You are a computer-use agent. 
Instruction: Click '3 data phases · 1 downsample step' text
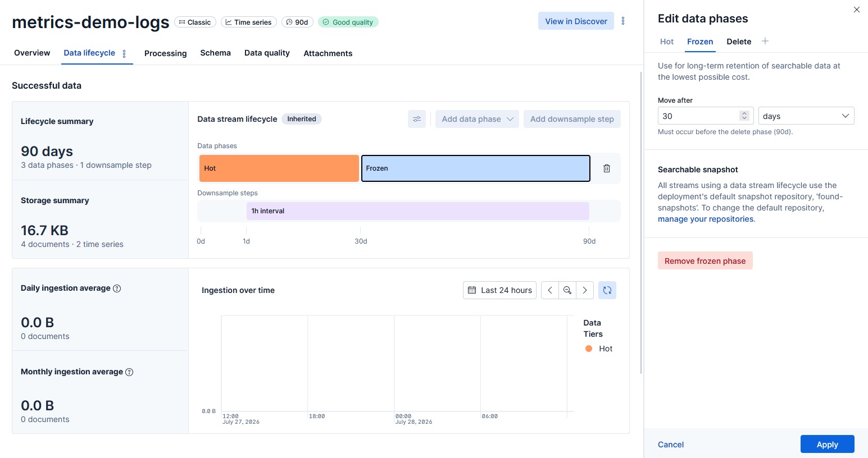click(86, 165)
